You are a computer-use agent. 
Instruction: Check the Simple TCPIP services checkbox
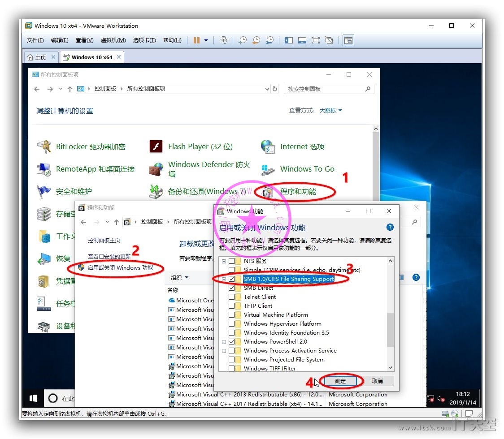(231, 270)
